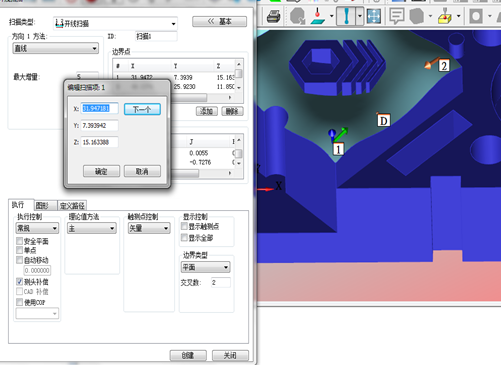Click datum label D in the CAD view

(384, 120)
